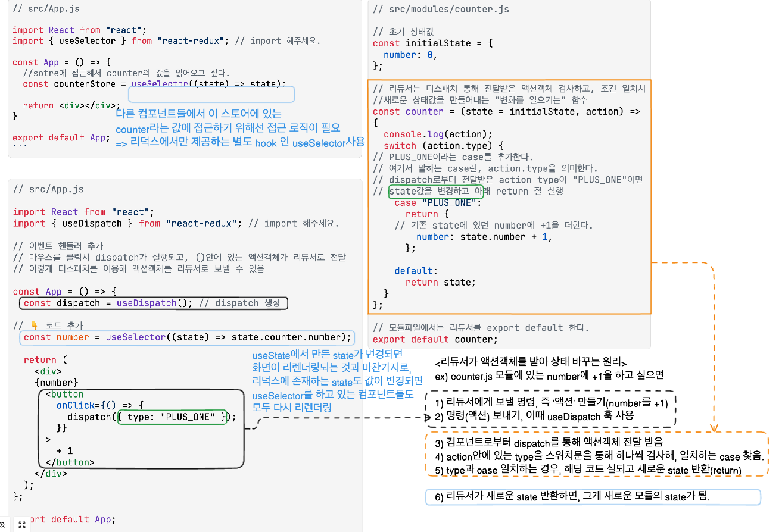Click the "onClick={() => {" line
Screen dimensions: 782x532
100,405
